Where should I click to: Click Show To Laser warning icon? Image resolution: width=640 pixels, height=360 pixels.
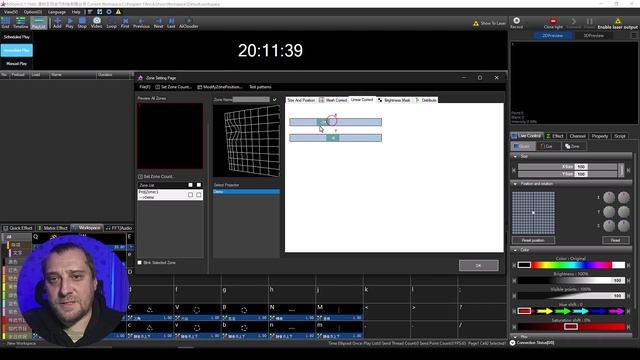point(476,23)
